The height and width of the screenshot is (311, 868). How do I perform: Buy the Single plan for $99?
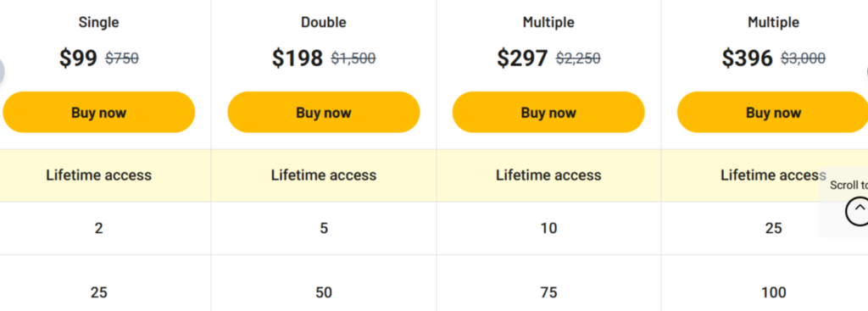click(98, 113)
